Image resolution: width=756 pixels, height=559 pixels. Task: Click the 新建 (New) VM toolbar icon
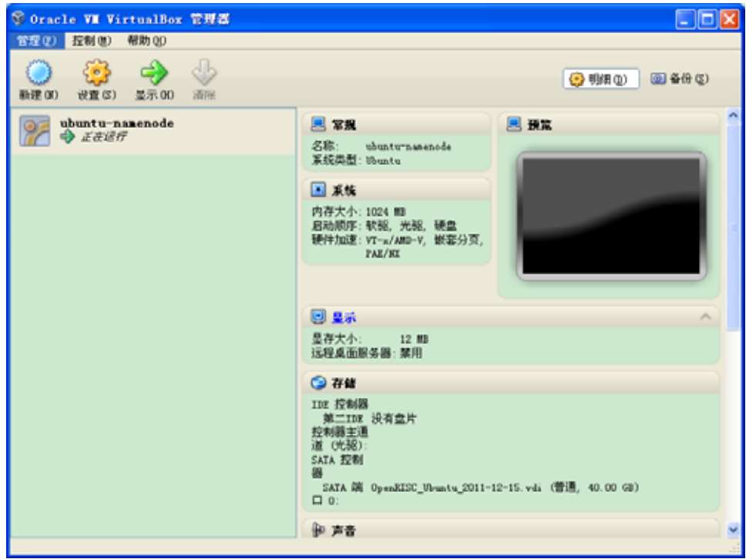click(x=39, y=73)
